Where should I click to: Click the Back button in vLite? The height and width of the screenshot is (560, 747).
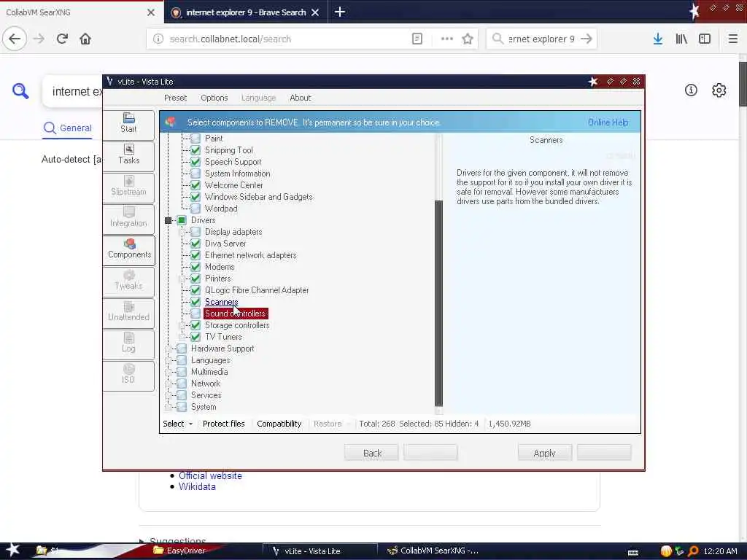tap(371, 453)
